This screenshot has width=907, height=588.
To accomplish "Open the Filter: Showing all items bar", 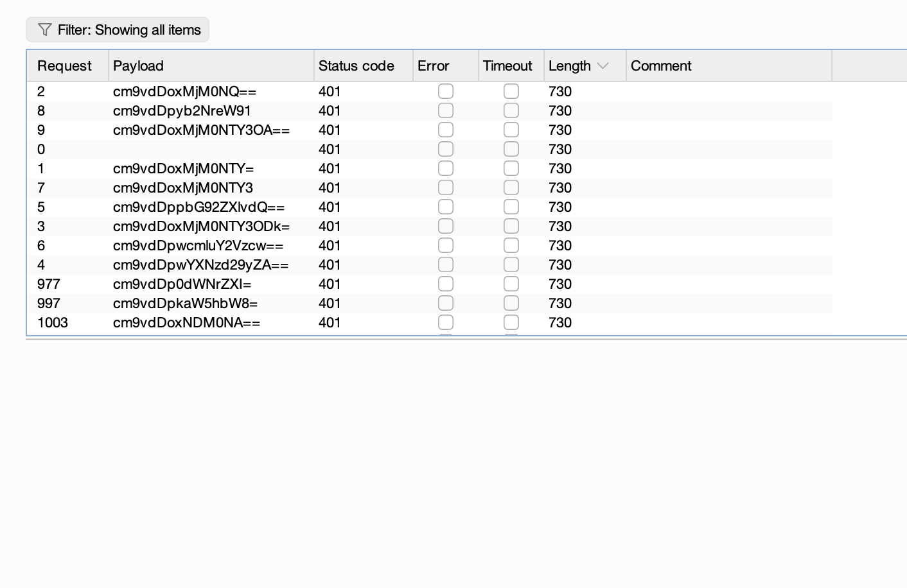I will 118,30.
